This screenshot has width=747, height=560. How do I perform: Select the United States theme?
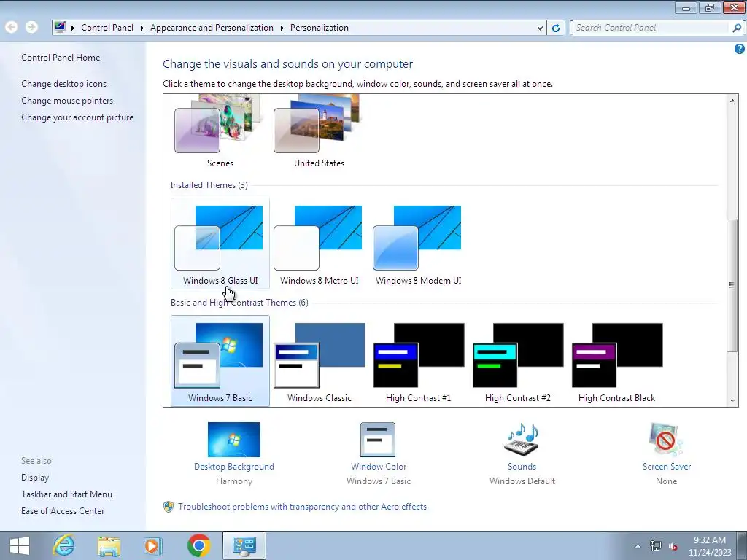coord(319,132)
